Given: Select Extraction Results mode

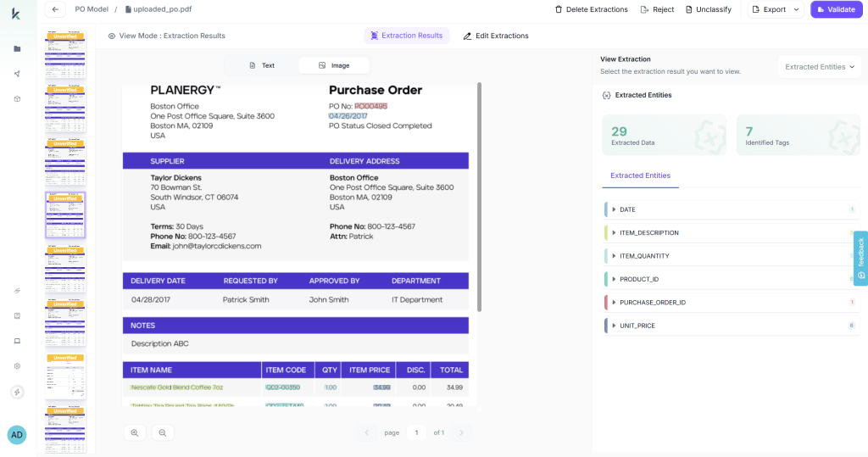Looking at the screenshot, I should [407, 36].
